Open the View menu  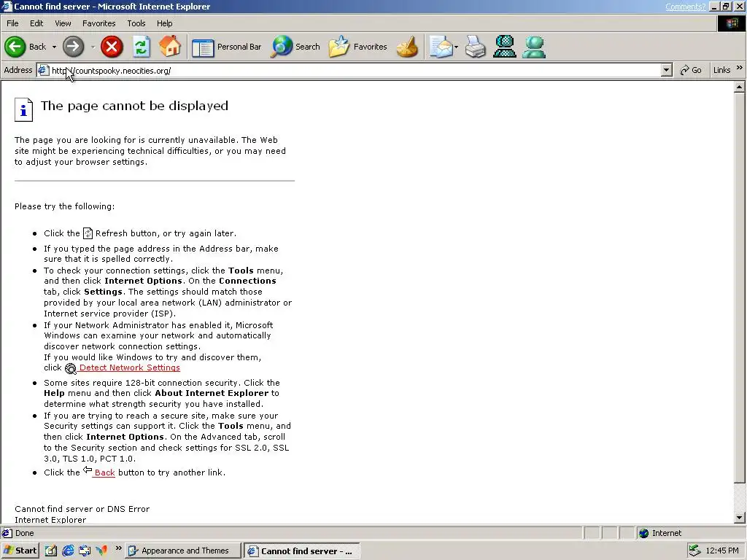click(63, 23)
